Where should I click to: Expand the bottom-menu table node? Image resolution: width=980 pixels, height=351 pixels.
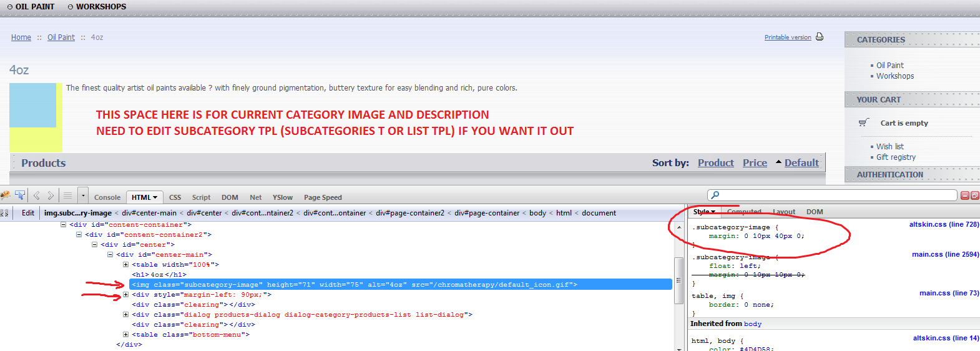125,335
